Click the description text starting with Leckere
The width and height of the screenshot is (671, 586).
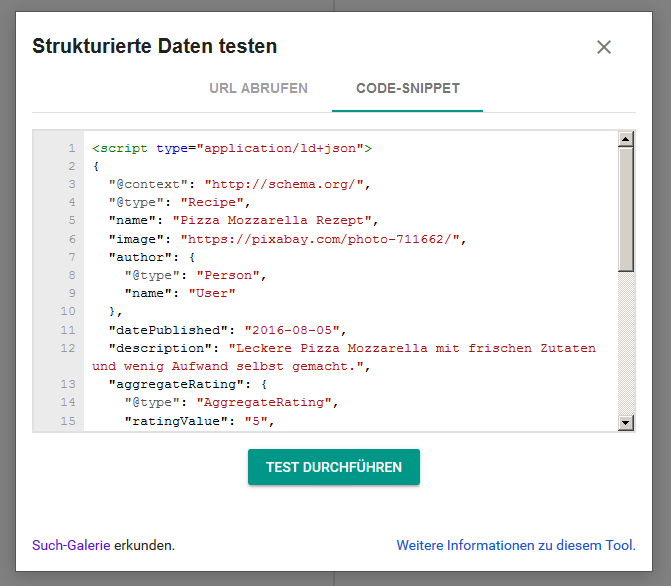412,348
